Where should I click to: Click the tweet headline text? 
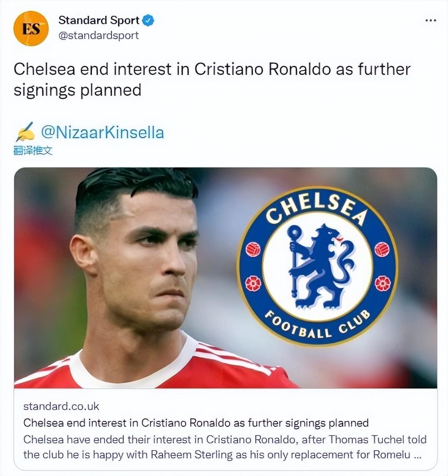click(x=212, y=70)
